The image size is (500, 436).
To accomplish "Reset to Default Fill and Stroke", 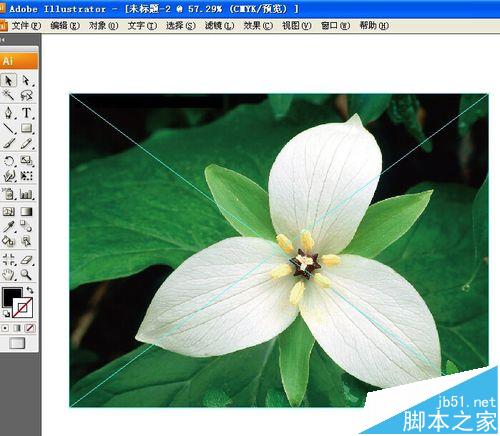I will 6,313.
